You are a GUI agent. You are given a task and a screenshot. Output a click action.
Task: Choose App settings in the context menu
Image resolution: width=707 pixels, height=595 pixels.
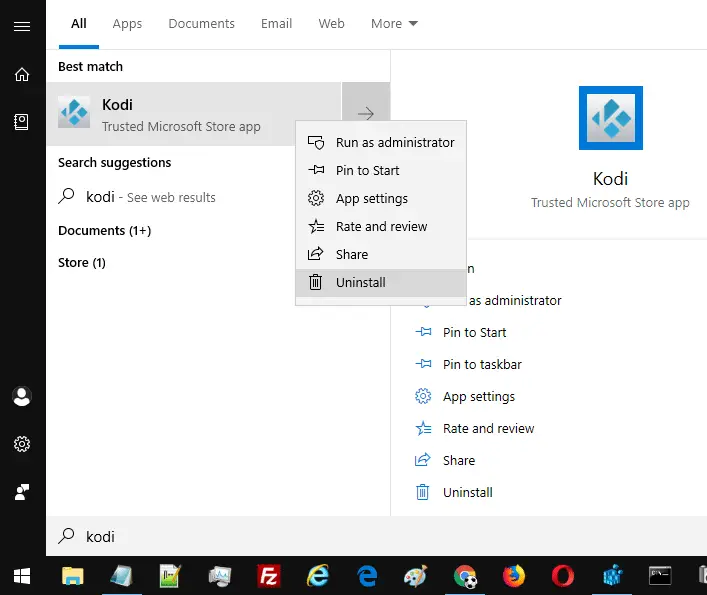point(381,198)
